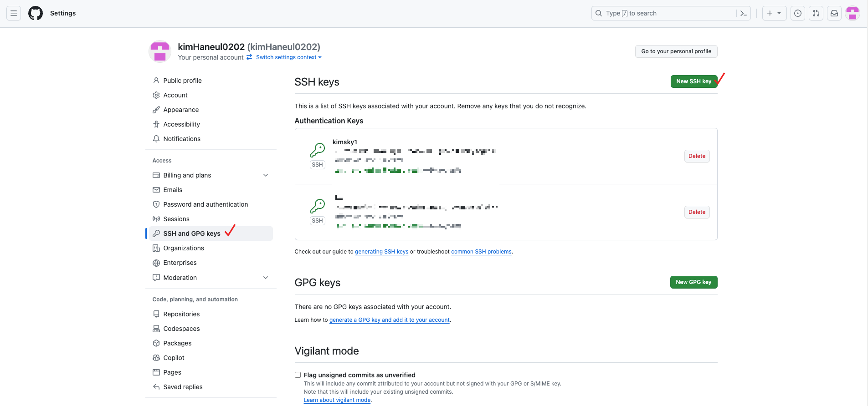Open the Switch settings context dropdown
This screenshot has width=868, height=406.
[x=288, y=57]
